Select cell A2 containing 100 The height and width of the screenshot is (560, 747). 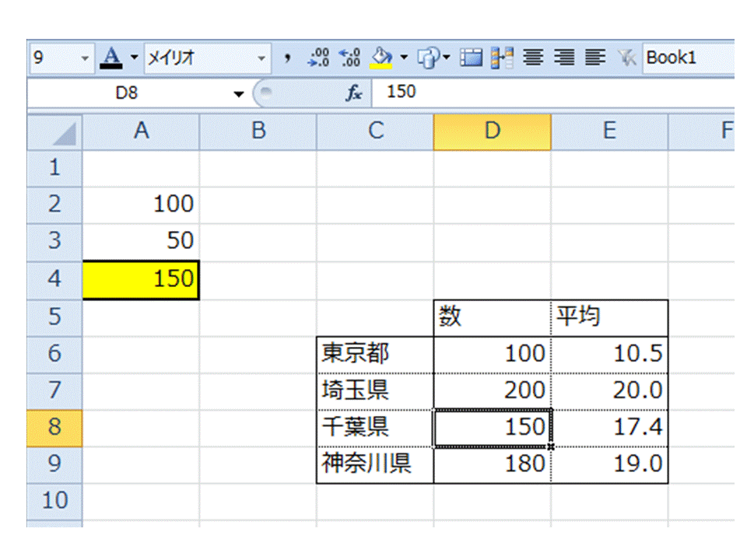[x=141, y=205]
